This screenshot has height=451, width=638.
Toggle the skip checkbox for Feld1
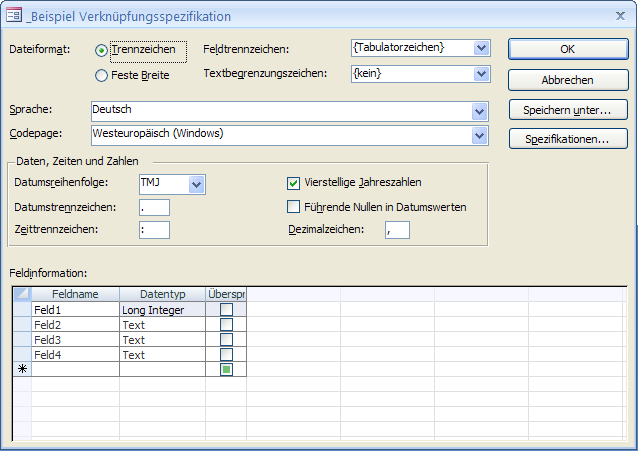coord(226,310)
